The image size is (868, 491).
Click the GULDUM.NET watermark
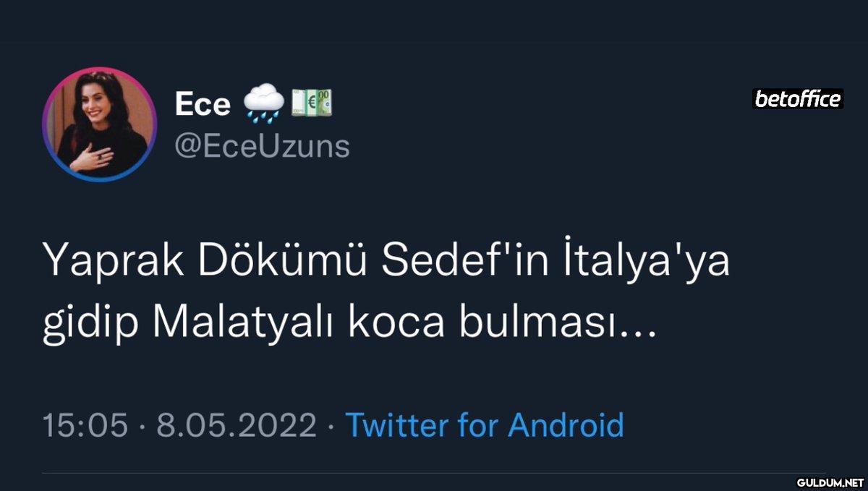[x=830, y=482]
